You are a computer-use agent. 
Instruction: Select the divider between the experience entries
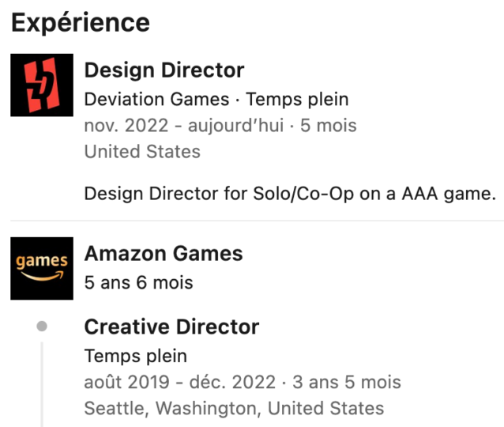(258, 221)
